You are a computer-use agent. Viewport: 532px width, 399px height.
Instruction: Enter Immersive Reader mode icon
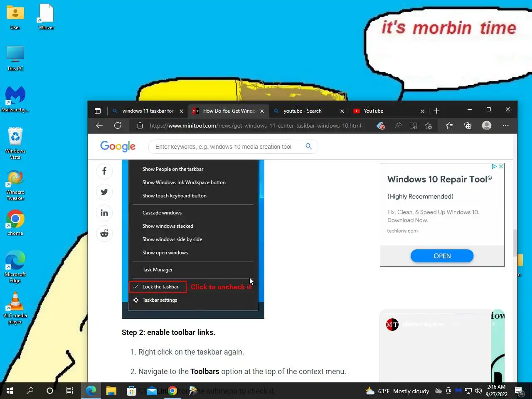click(x=413, y=126)
